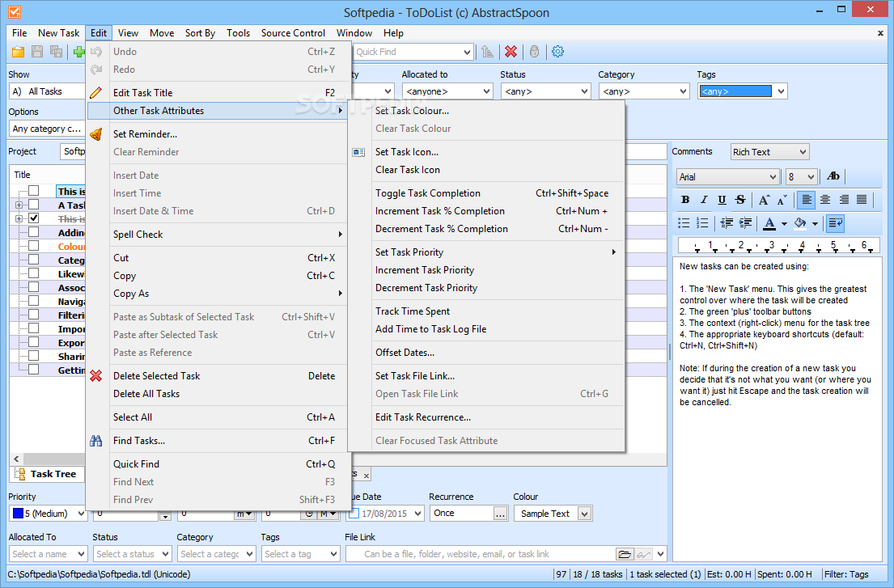The width and height of the screenshot is (894, 588).
Task: Select 'Delete Selected Task' menu entry
Action: pos(217,376)
